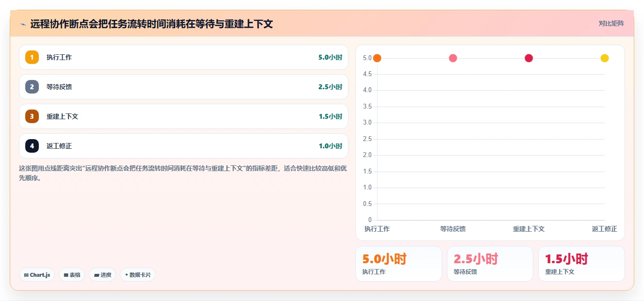The image size is (644, 301).
Task: Click the 对比矩阵 label in header
Action: pos(611,23)
